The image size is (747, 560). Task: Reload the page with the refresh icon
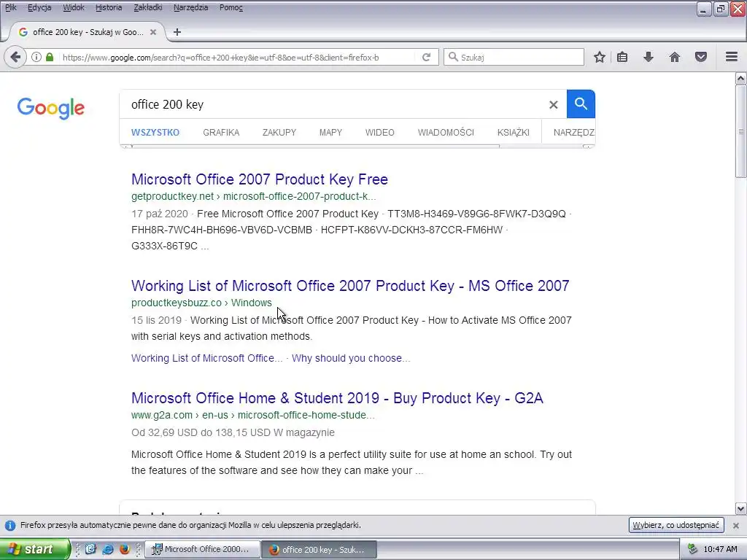tap(426, 57)
